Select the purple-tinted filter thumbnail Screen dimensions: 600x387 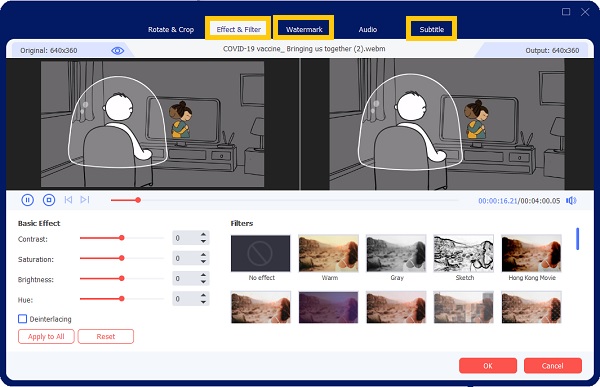(328, 307)
